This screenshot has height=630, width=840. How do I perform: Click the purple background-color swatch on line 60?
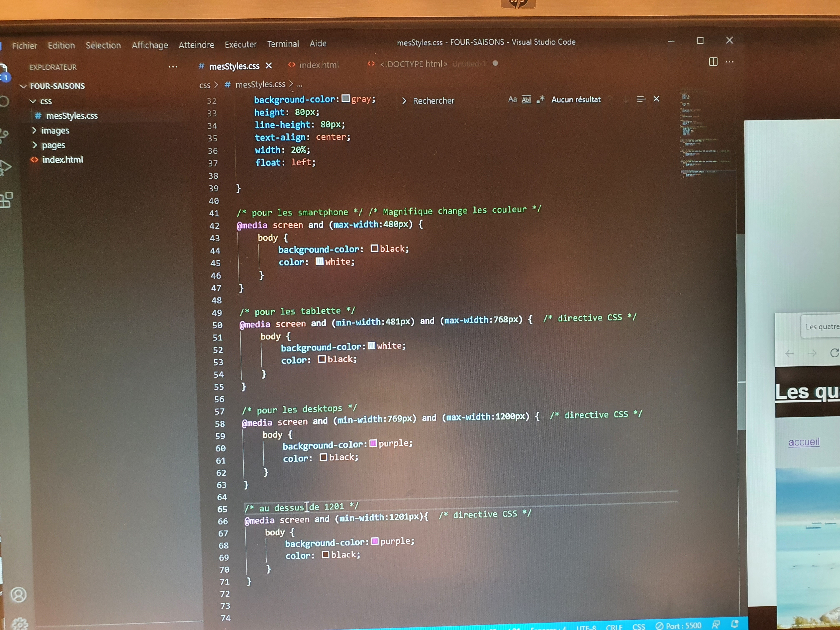(x=373, y=443)
